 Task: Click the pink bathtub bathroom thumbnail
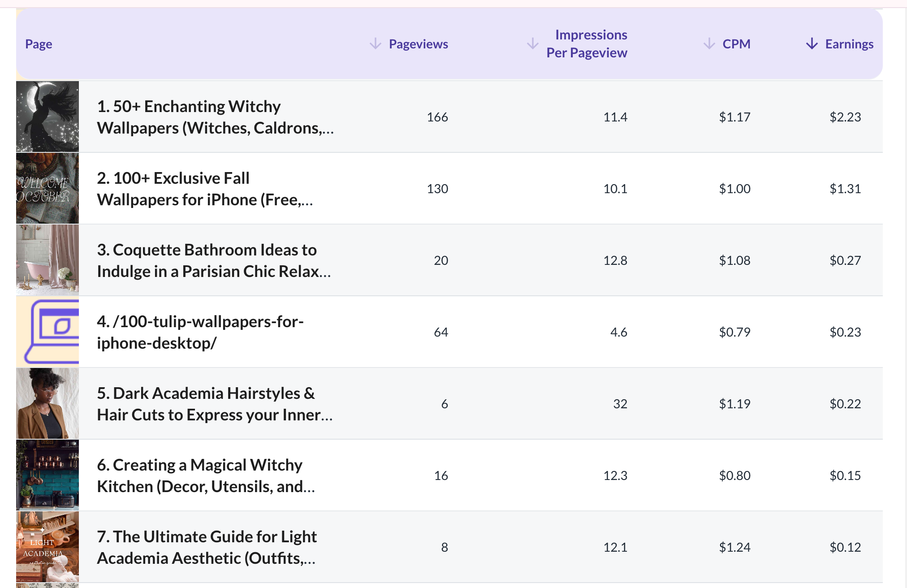pyautogui.click(x=48, y=260)
